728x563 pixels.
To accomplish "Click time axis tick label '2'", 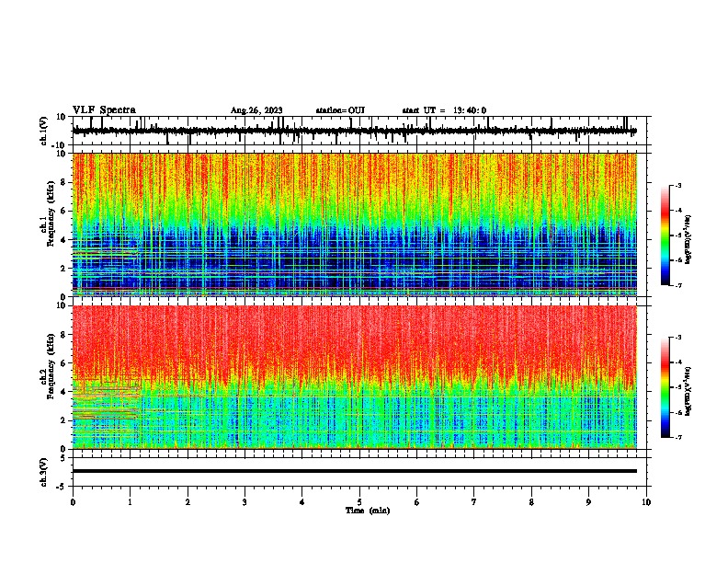I will point(188,502).
